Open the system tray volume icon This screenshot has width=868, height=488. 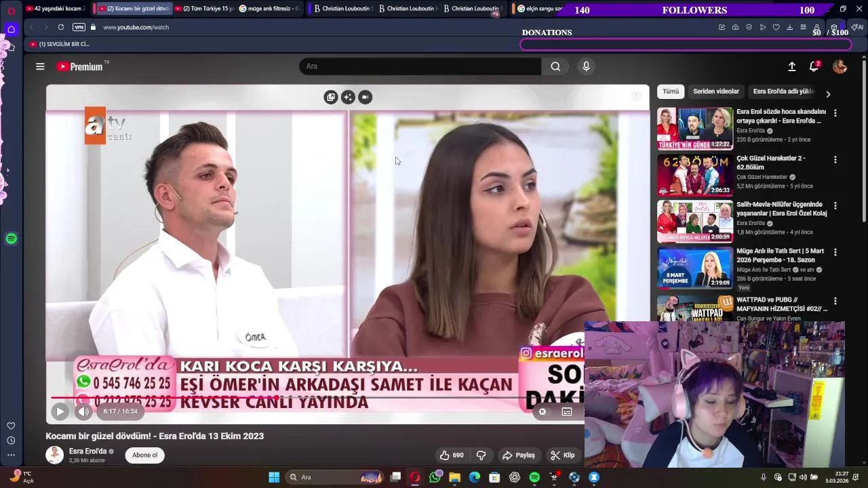pos(803,477)
